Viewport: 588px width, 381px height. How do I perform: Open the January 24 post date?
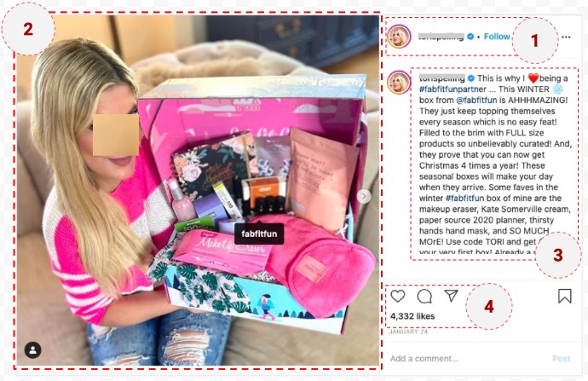coord(408,332)
